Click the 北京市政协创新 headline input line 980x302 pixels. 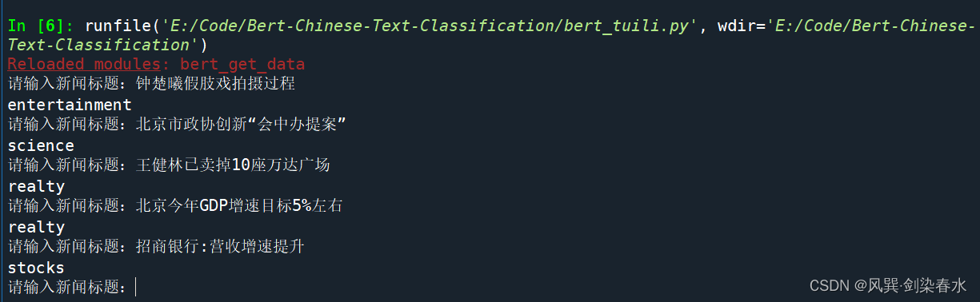(x=177, y=124)
